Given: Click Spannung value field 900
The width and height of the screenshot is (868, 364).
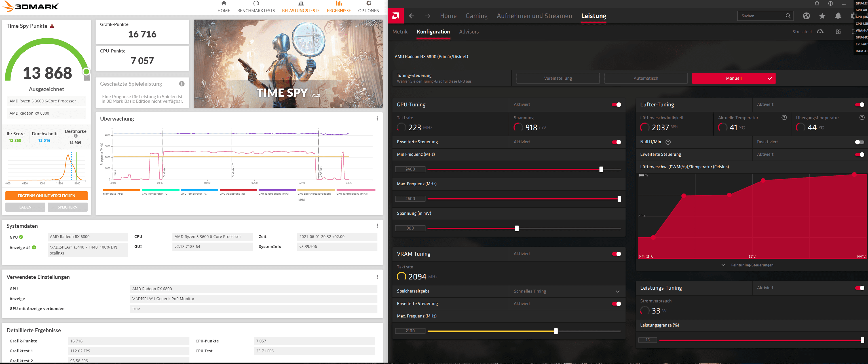Looking at the screenshot, I should tap(410, 228).
